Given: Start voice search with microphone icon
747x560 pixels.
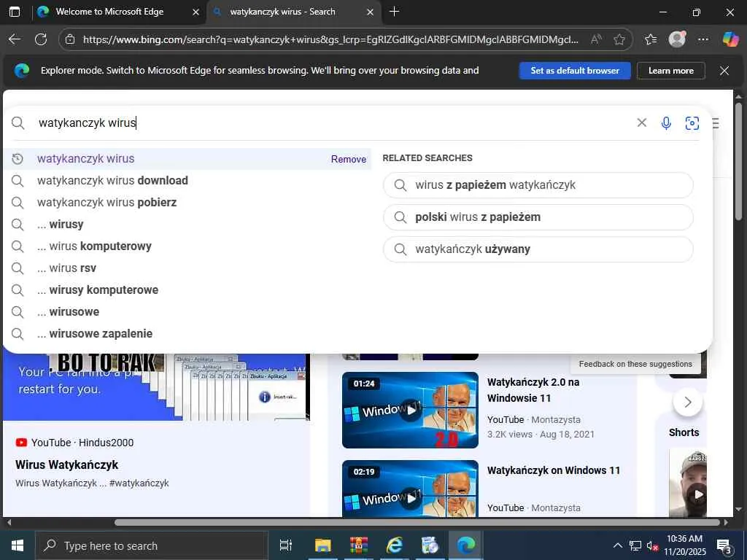Looking at the screenshot, I should [666, 123].
